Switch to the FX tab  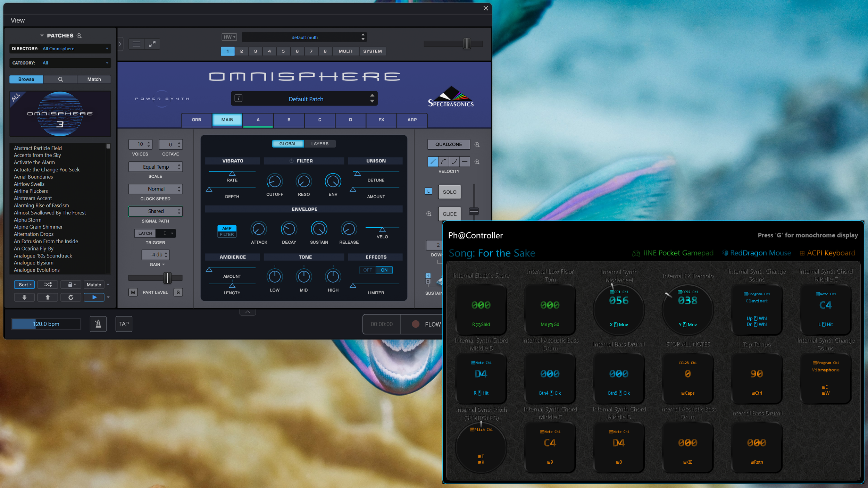[x=381, y=120]
